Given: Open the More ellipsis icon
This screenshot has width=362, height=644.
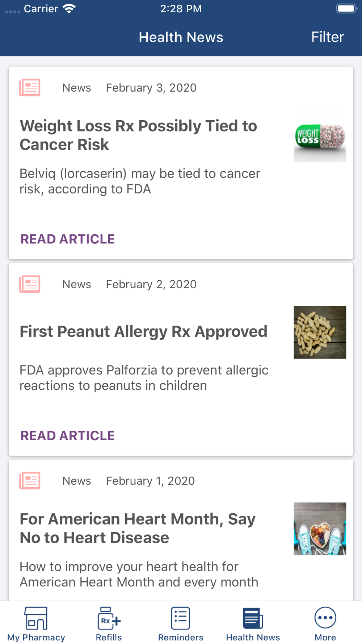Looking at the screenshot, I should [x=325, y=618].
